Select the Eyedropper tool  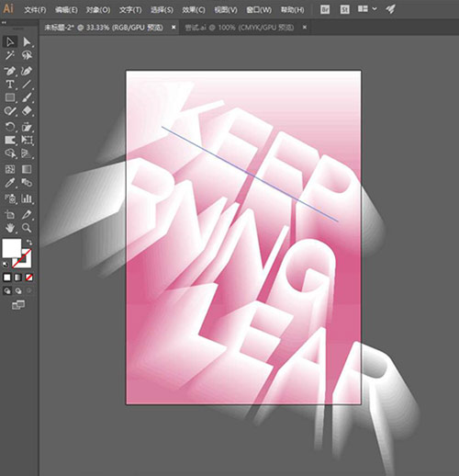click(10, 183)
